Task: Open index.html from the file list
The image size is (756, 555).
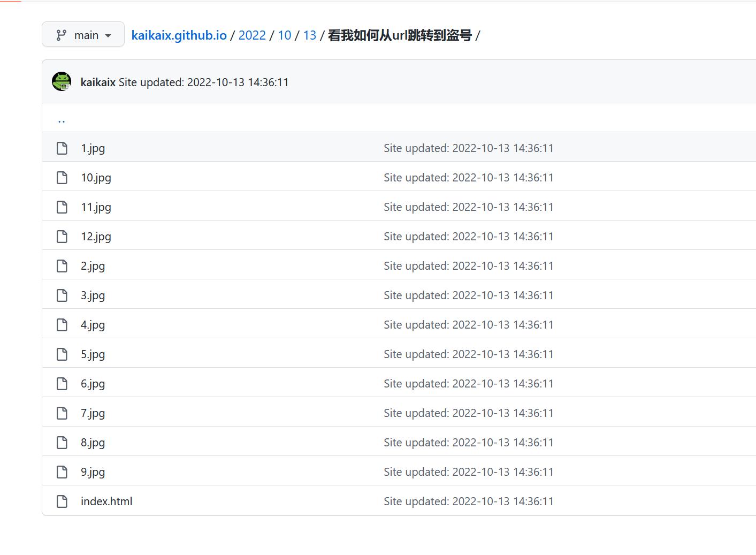Action: pyautogui.click(x=106, y=501)
